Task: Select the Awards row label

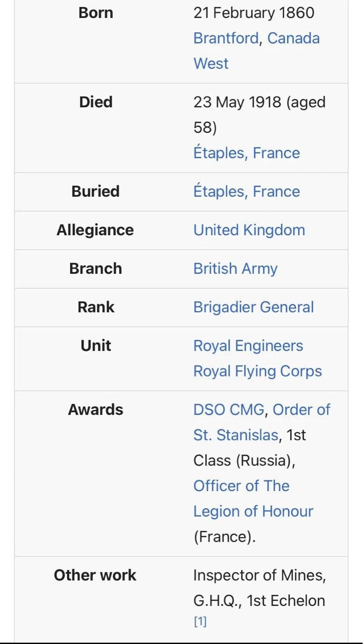Action: 95,410
